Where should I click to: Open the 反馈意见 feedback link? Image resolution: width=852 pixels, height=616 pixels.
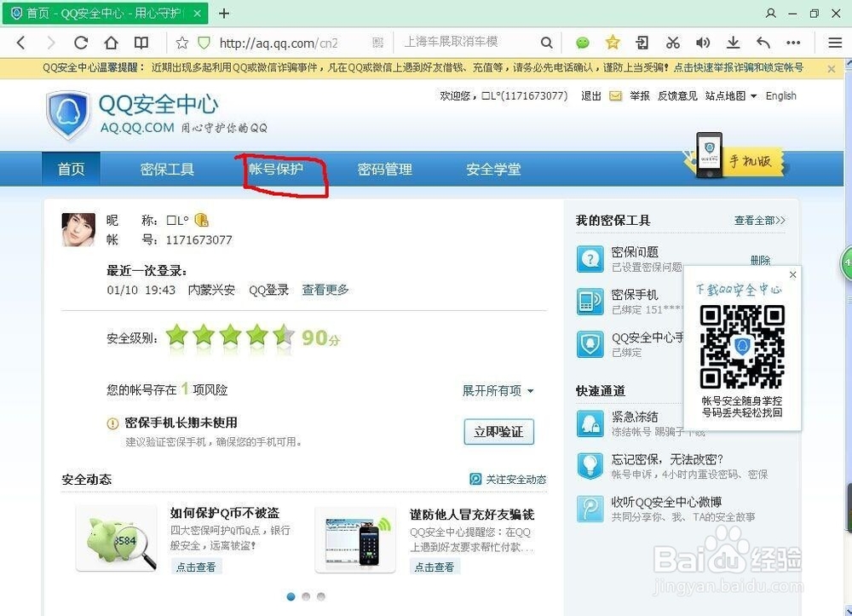point(677,96)
